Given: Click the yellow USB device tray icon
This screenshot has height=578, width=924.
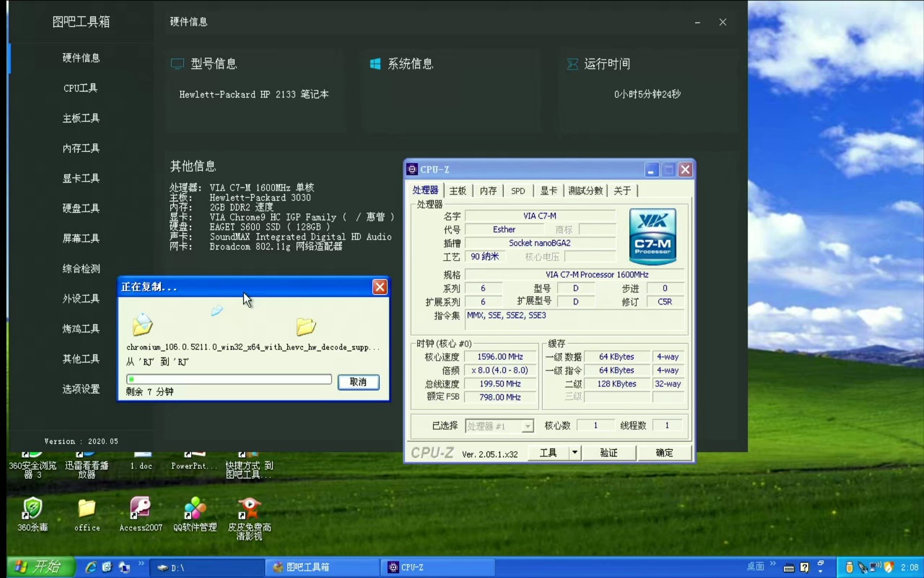Looking at the screenshot, I should (849, 567).
